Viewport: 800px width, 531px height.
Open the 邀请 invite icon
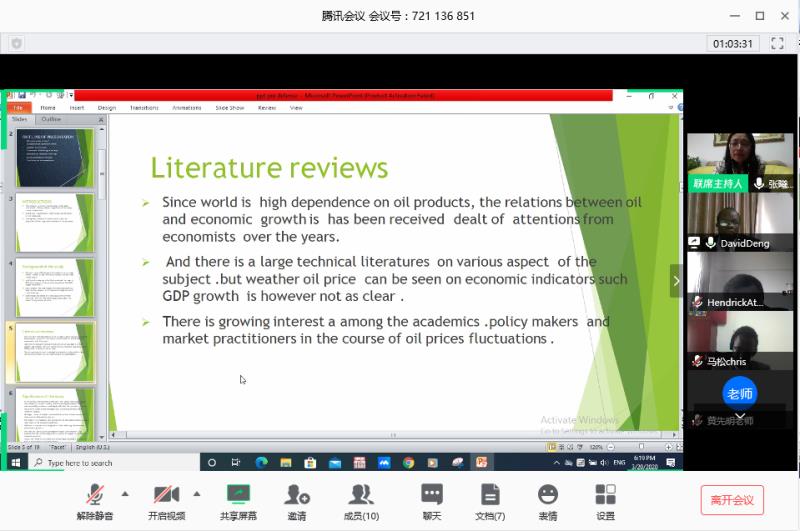(297, 501)
